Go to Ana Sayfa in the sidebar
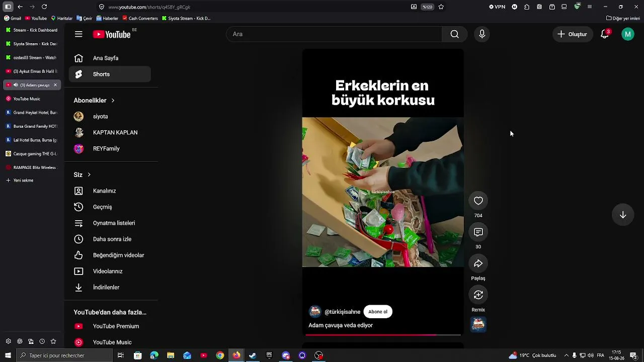 pyautogui.click(x=110, y=58)
